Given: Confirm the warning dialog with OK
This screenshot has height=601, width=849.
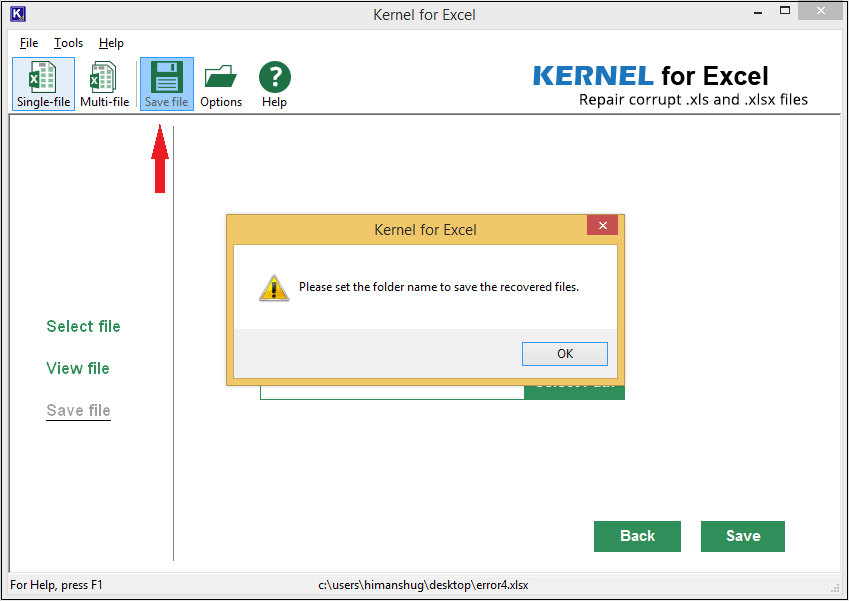Looking at the screenshot, I should point(565,354).
